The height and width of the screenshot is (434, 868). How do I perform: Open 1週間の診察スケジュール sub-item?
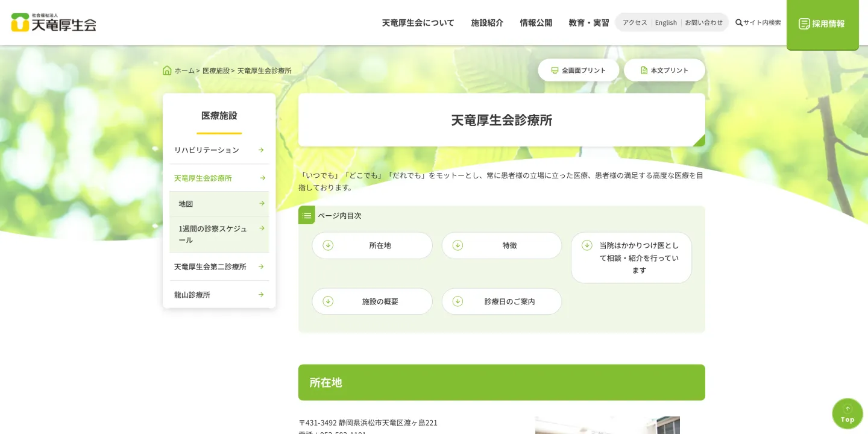[x=219, y=234]
